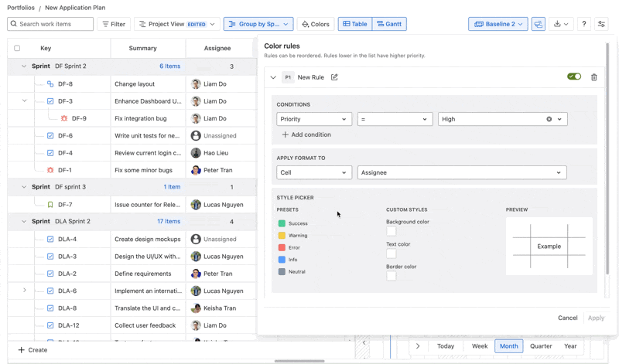The image size is (619, 364).
Task: Expand the Baseline 2 dropdown
Action: [498, 24]
